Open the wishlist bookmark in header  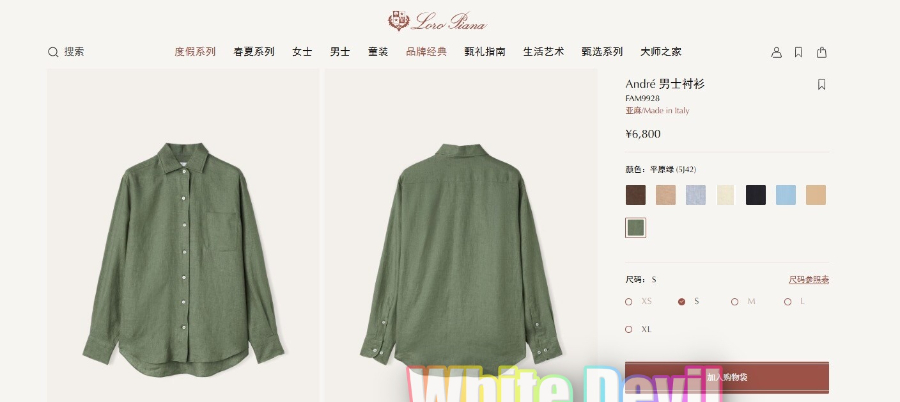click(798, 52)
